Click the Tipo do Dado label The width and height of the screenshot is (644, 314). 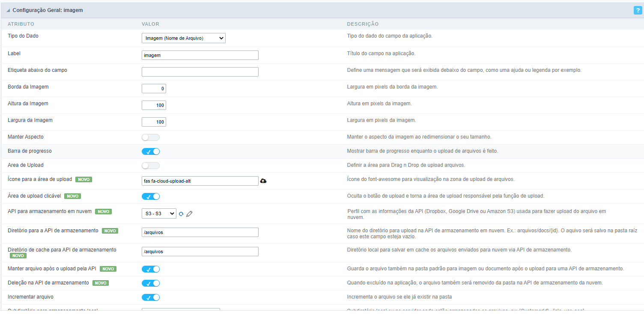[23, 36]
